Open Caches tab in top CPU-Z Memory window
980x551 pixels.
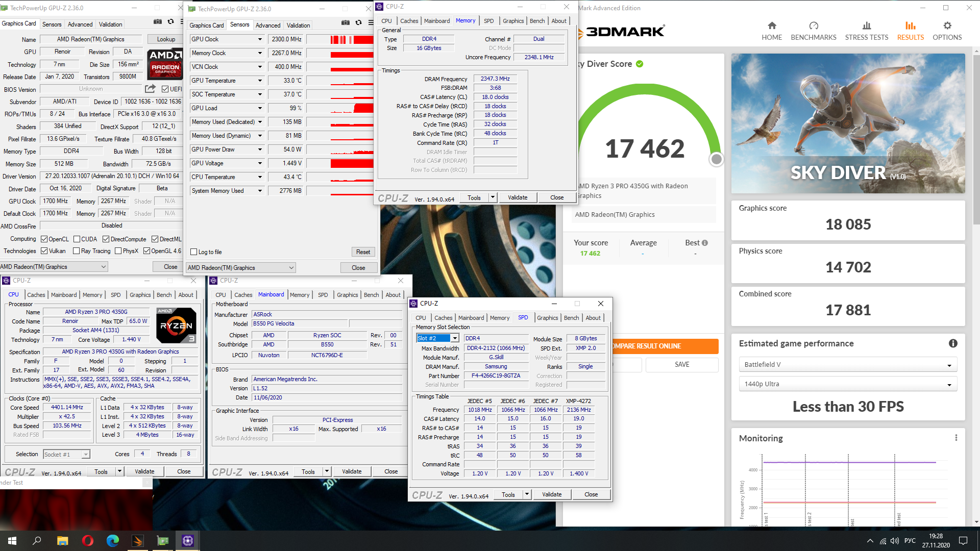pyautogui.click(x=409, y=21)
